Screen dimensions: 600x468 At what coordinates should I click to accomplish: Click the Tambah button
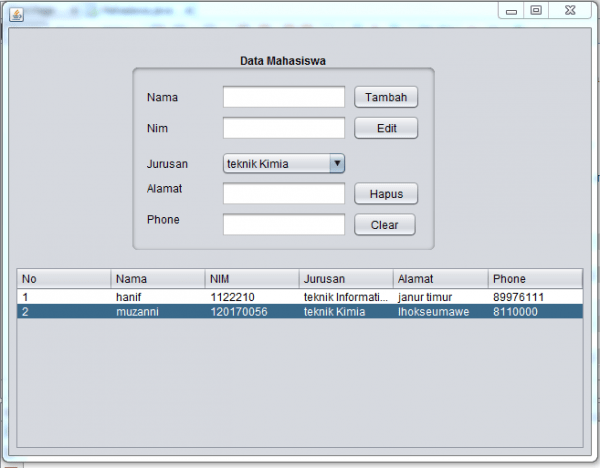tap(386, 97)
